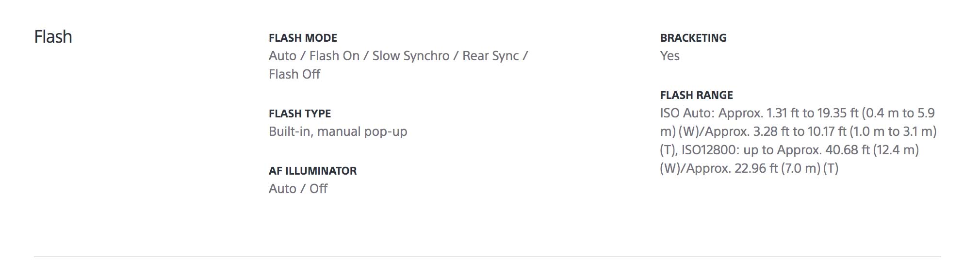This screenshot has width=980, height=261.
Task: Select the Slow Synchro flash mode text
Action: coord(410,56)
